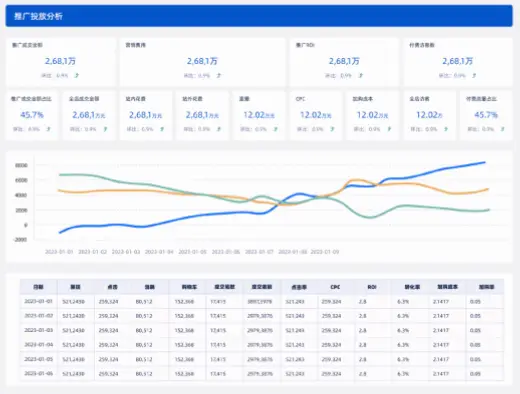Select the 2023-01-04 date cell in table

click(38, 344)
